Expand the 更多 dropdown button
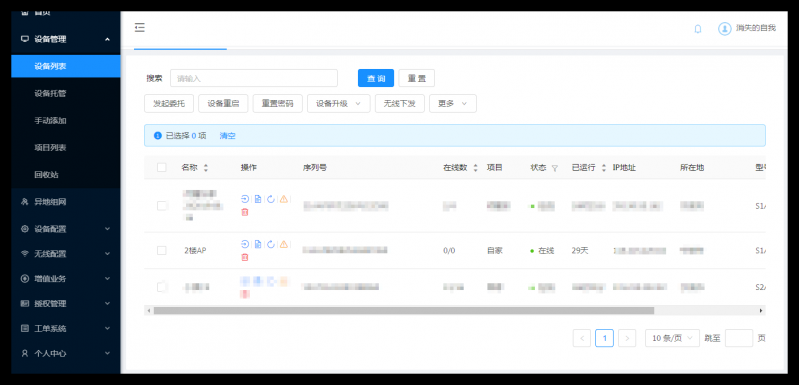This screenshot has width=799, height=385. [x=452, y=103]
